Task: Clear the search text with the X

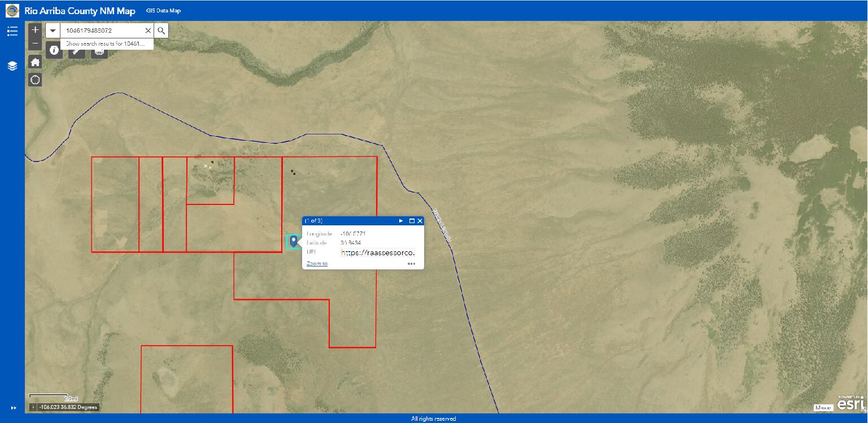Action: (x=148, y=30)
